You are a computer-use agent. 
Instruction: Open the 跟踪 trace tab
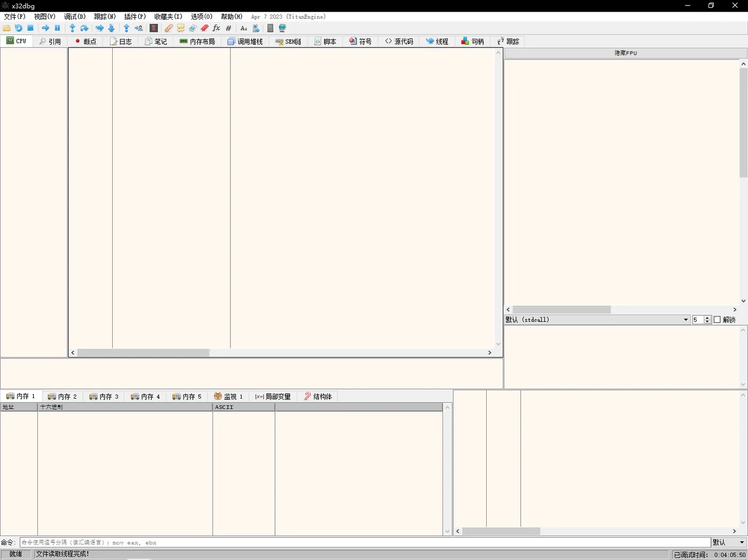pyautogui.click(x=508, y=41)
